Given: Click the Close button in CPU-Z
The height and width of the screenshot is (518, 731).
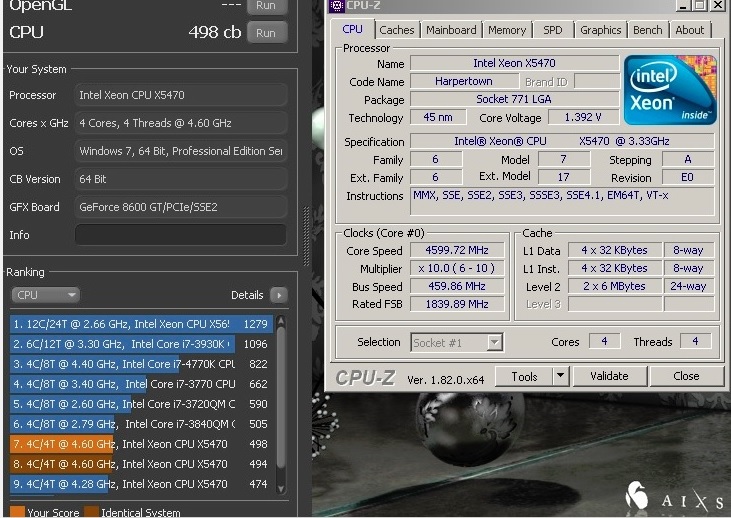Looking at the screenshot, I should click(686, 376).
